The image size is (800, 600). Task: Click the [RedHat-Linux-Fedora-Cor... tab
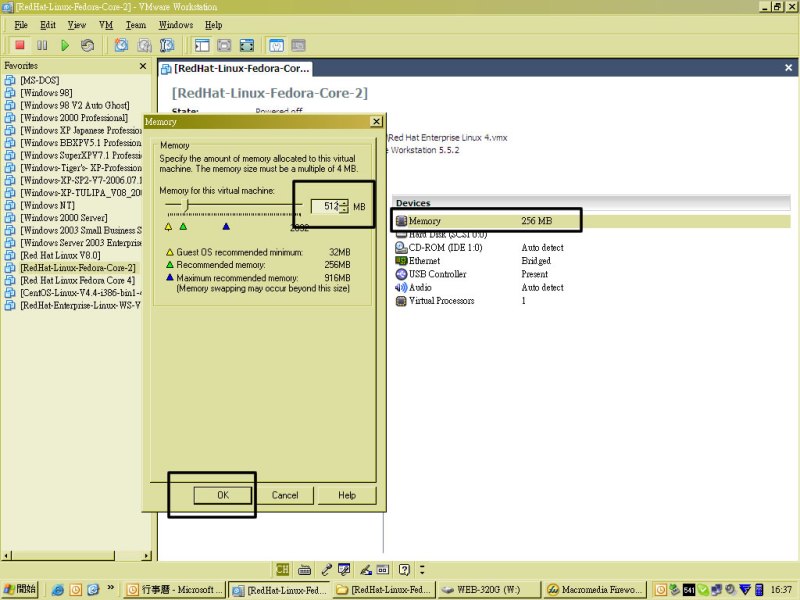(235, 68)
